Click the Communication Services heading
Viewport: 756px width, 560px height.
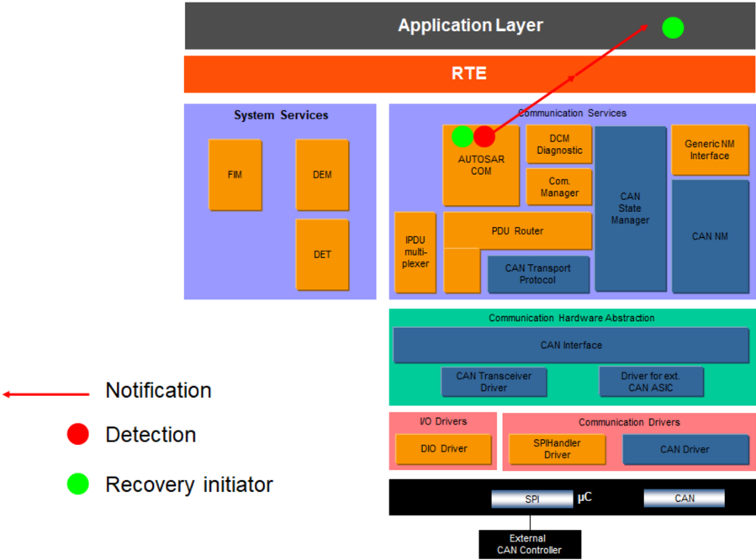tap(572, 113)
